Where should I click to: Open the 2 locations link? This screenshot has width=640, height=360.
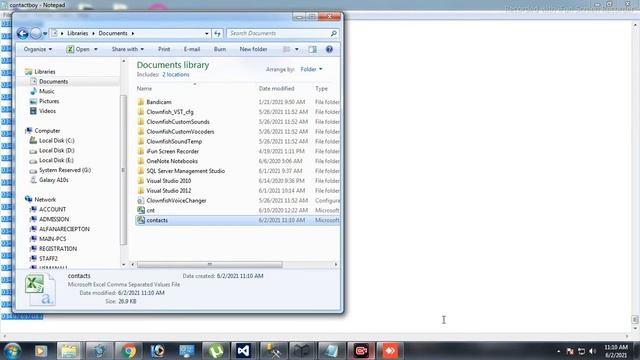[x=176, y=75]
